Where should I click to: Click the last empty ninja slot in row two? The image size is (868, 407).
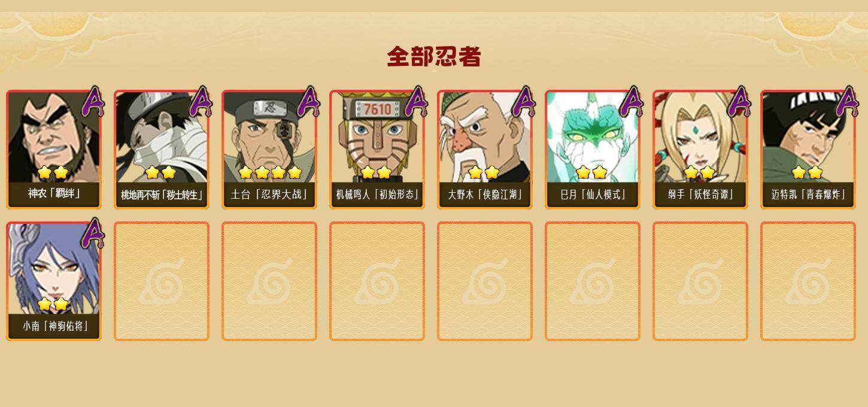click(x=808, y=281)
